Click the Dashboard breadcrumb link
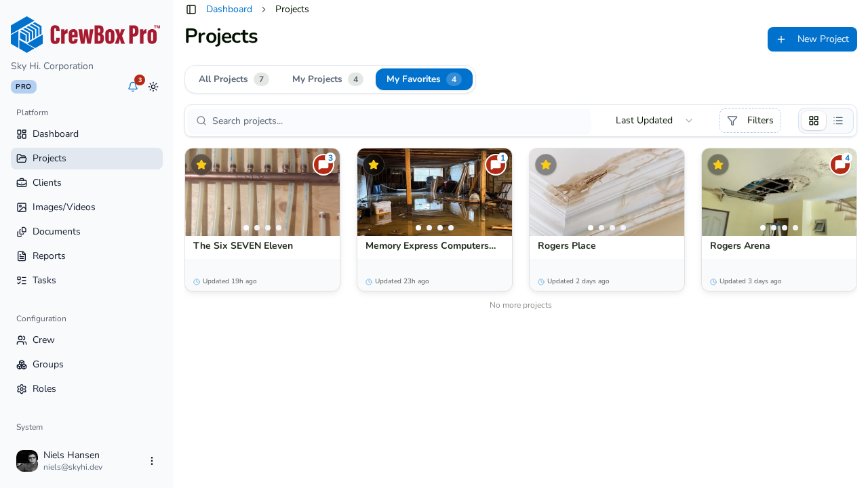 tap(229, 9)
